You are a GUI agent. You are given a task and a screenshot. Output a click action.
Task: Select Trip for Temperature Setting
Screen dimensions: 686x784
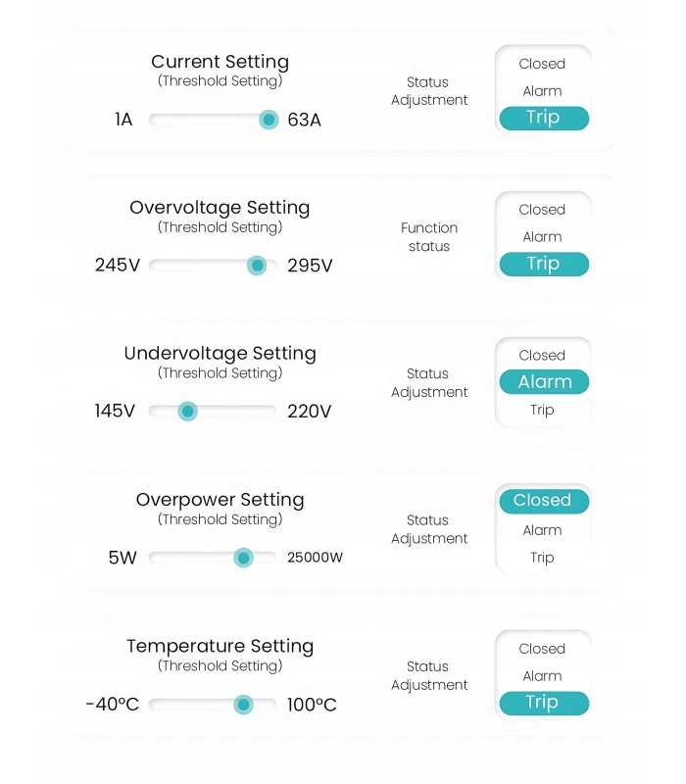(543, 703)
